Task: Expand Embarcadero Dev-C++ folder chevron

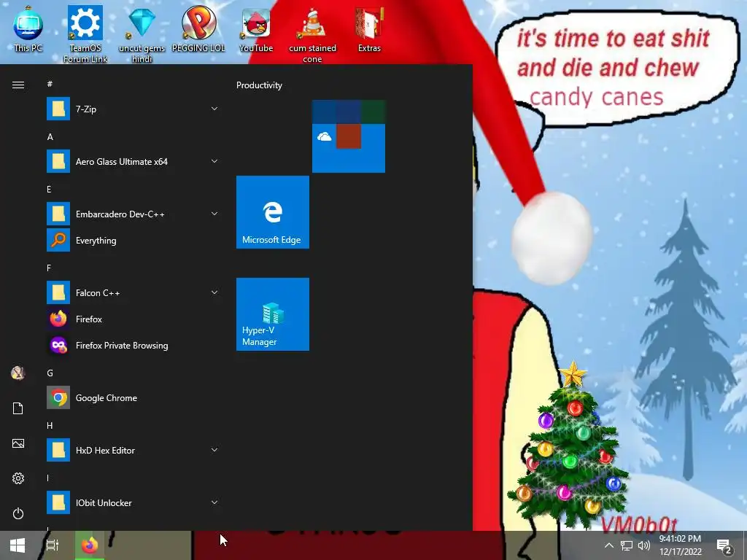Action: click(214, 214)
